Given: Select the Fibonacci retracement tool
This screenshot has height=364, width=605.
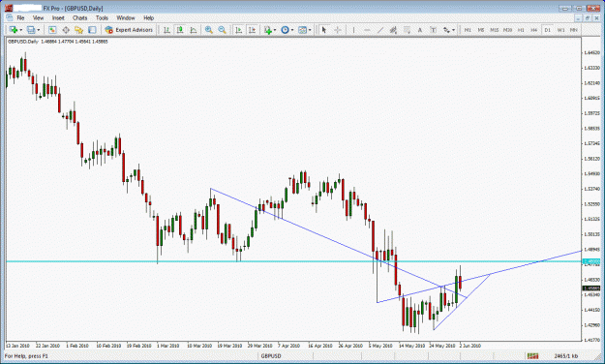Looking at the screenshot, I should pos(407,30).
